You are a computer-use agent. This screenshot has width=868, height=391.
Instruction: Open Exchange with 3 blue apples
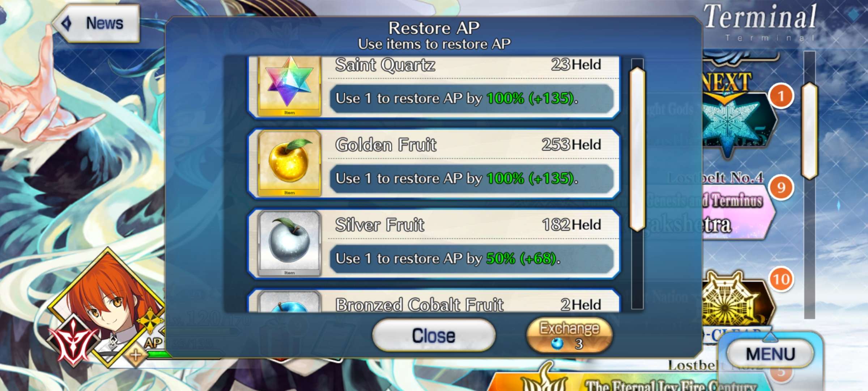[569, 336]
